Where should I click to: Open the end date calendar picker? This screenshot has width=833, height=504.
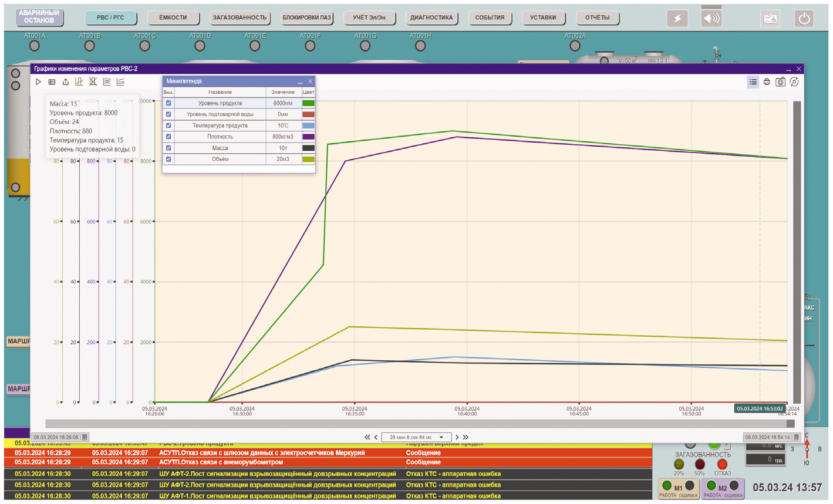(x=796, y=437)
